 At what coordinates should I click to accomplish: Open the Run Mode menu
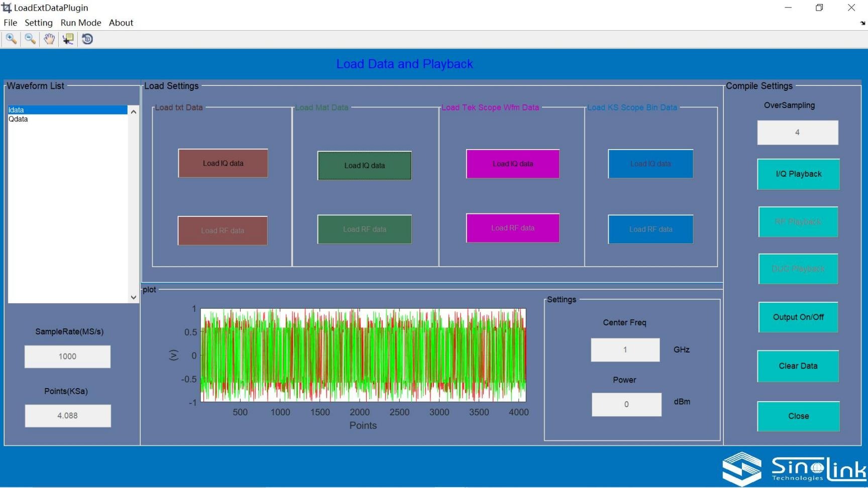[81, 23]
